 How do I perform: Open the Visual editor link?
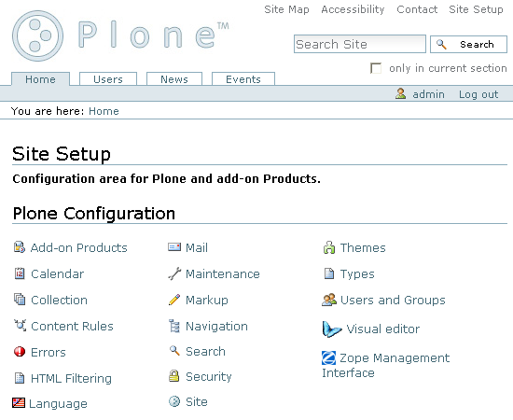pos(383,329)
